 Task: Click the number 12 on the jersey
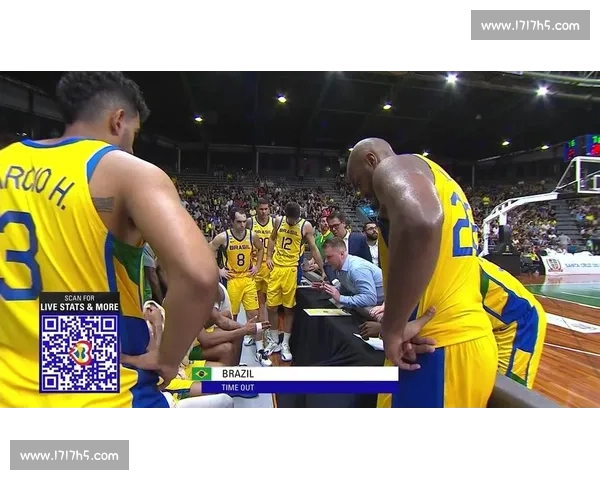click(x=286, y=242)
